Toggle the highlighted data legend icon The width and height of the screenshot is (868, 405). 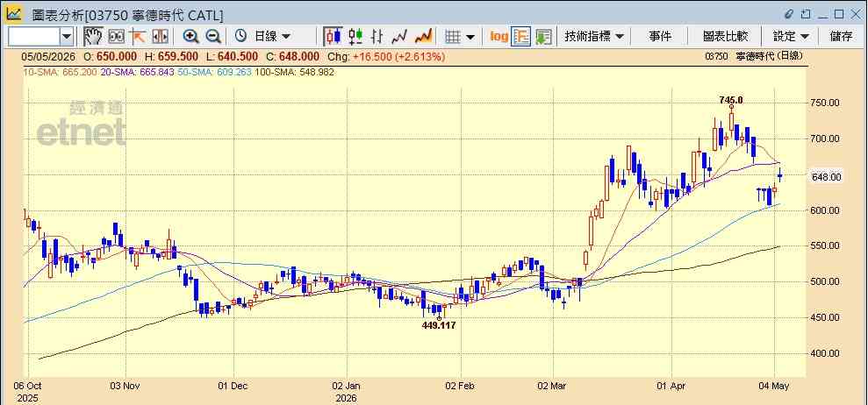tap(520, 37)
